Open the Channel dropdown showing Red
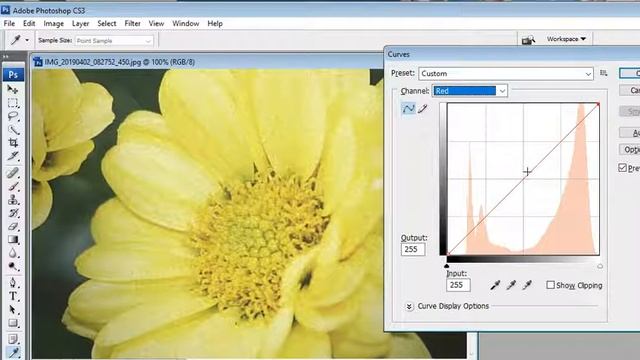This screenshot has width=640, height=360. point(470,91)
